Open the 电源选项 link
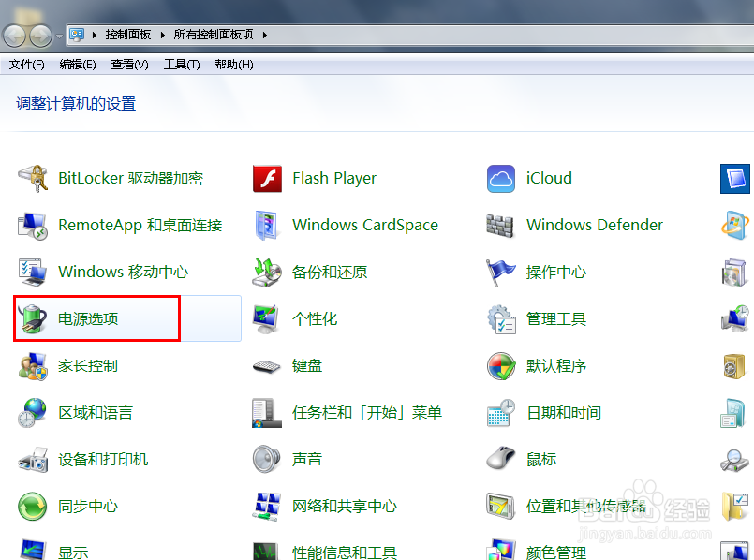This screenshot has width=754, height=560. (88, 318)
